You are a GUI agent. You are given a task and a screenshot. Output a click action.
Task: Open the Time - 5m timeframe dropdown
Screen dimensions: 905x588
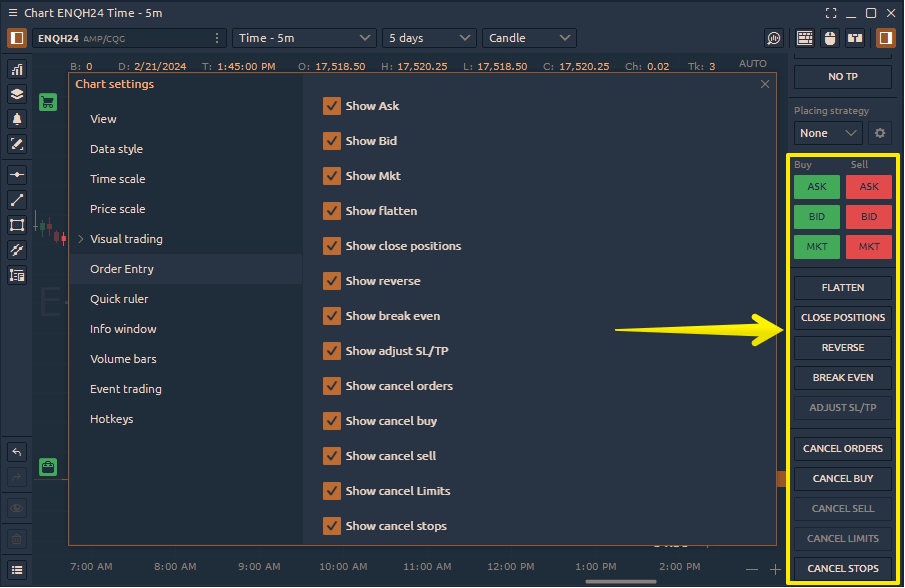tap(304, 38)
